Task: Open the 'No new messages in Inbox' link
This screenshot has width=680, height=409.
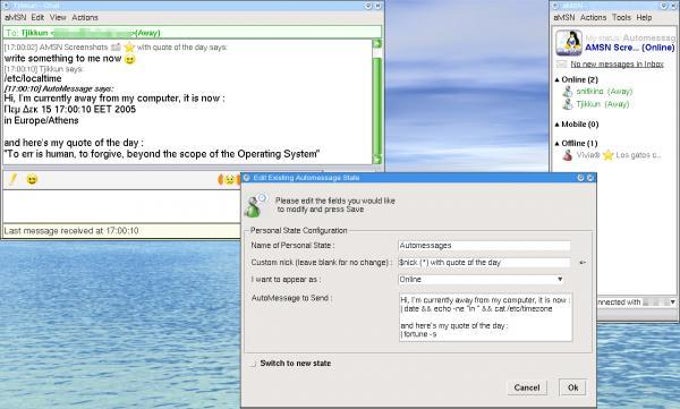Action: pyautogui.click(x=617, y=64)
